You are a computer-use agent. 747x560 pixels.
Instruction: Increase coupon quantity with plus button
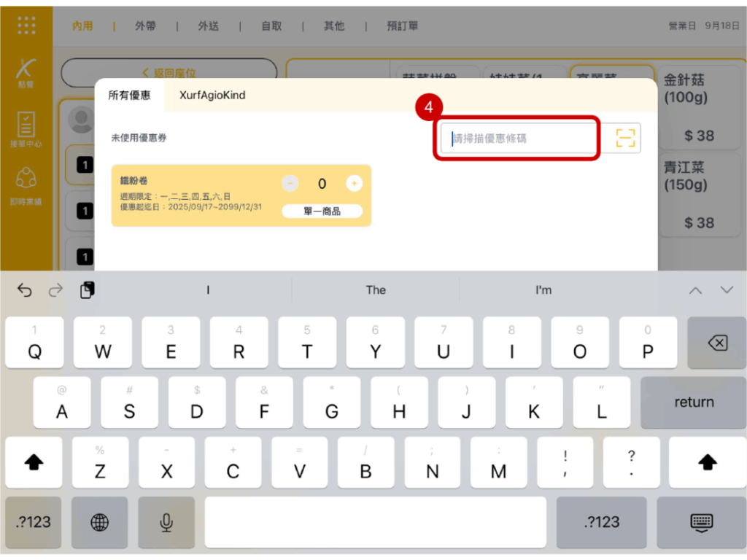pyautogui.click(x=354, y=184)
